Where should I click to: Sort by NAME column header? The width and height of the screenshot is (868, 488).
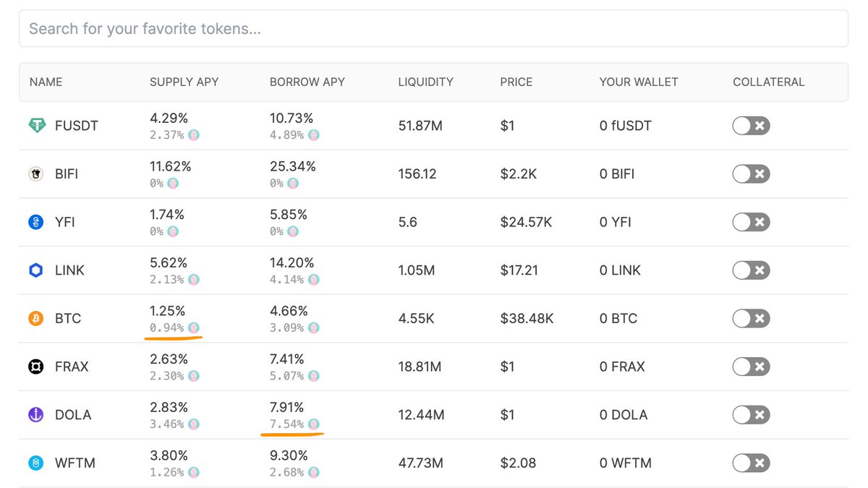[x=46, y=82]
